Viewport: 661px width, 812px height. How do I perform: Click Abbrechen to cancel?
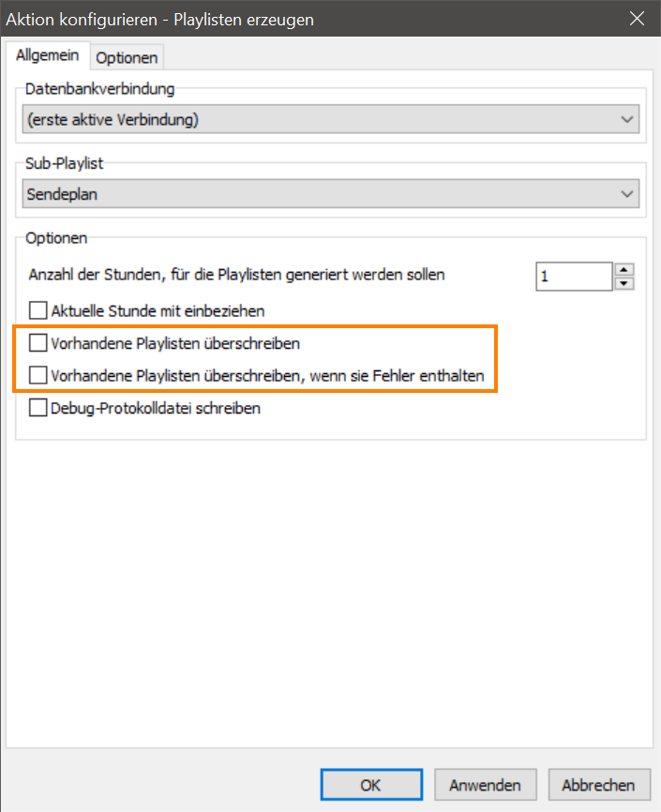click(598, 785)
